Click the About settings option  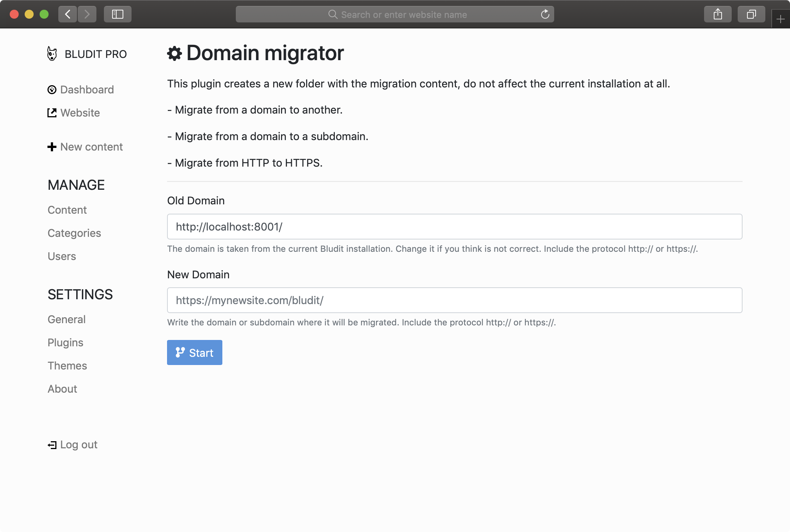point(62,389)
